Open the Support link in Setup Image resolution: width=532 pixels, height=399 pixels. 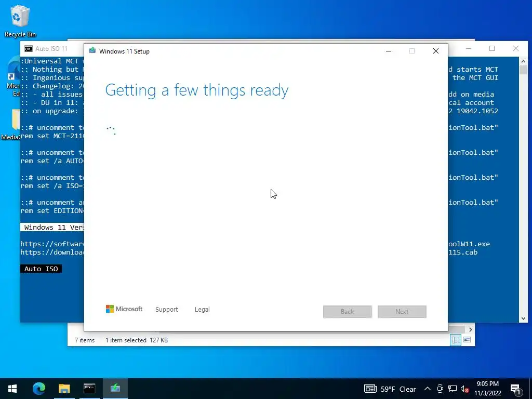tap(167, 310)
